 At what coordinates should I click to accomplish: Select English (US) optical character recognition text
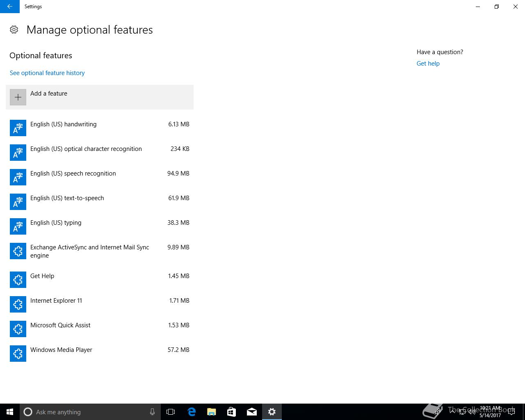click(x=86, y=149)
